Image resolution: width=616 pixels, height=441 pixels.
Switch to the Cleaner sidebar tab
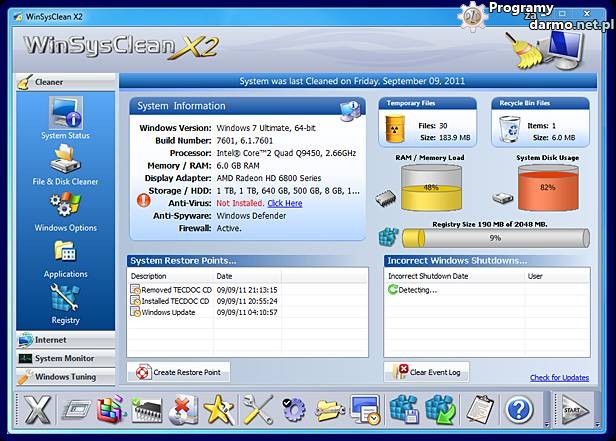65,82
